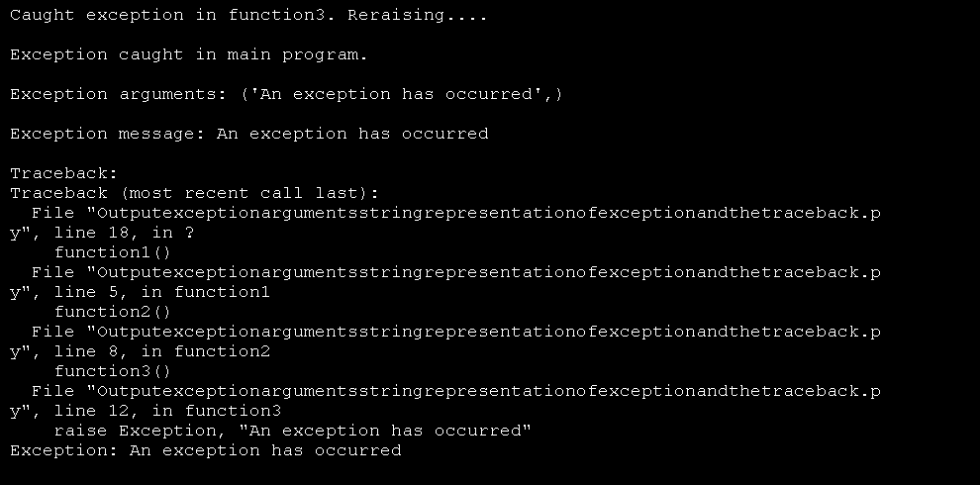Image resolution: width=980 pixels, height=485 pixels.
Task: Click the indented 'function1()' call line
Action: (x=113, y=253)
